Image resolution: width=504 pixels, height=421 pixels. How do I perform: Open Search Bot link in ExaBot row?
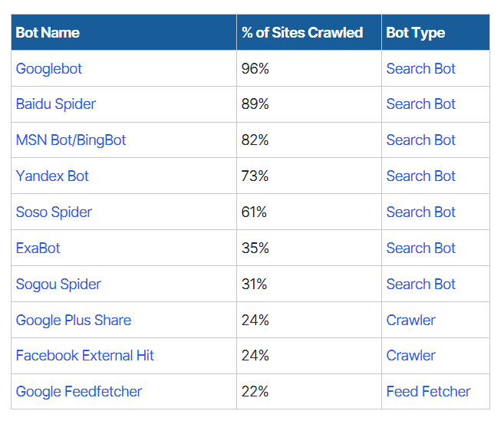click(420, 248)
